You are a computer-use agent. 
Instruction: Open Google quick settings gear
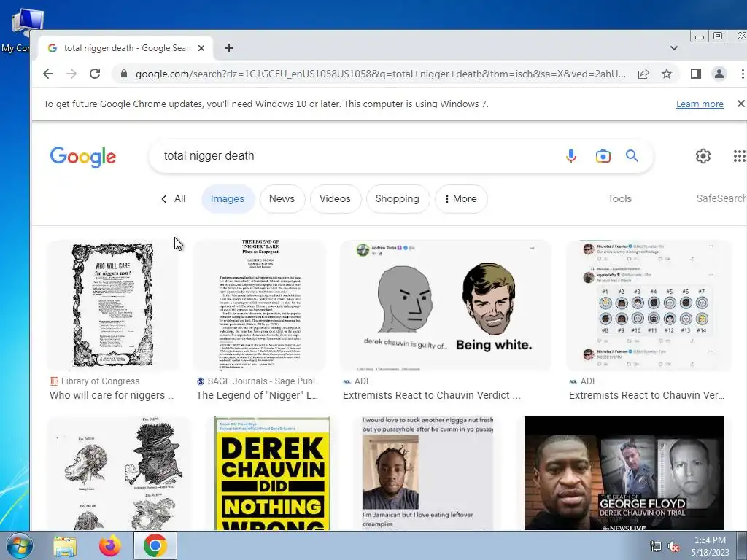[x=703, y=156]
